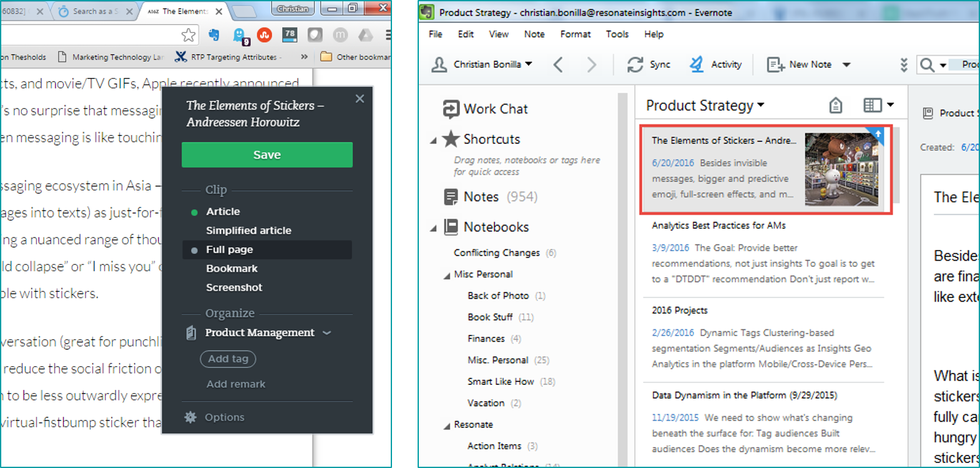Open the Help menu in Evernote
The height and width of the screenshot is (468, 980).
tap(654, 34)
